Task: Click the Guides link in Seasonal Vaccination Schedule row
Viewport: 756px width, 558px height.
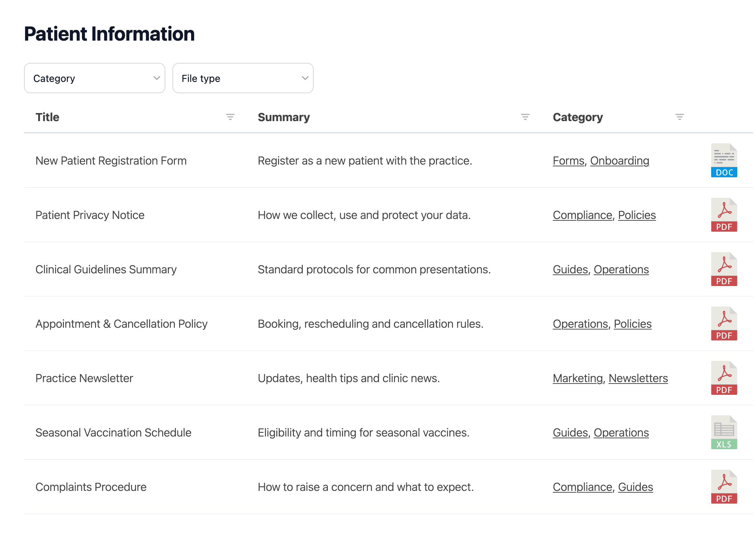Action: tap(570, 433)
